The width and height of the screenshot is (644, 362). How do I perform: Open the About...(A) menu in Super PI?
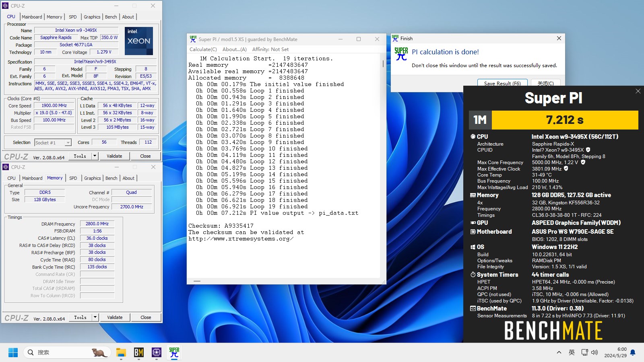tap(235, 49)
